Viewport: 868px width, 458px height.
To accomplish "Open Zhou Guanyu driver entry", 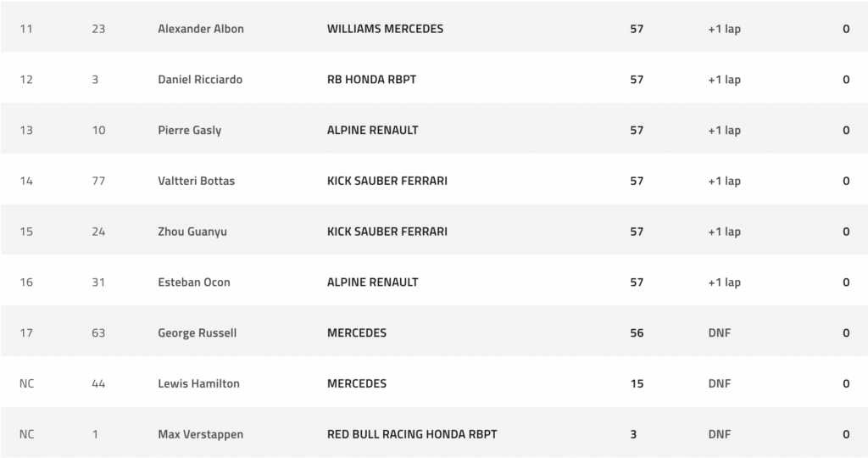I will [192, 232].
